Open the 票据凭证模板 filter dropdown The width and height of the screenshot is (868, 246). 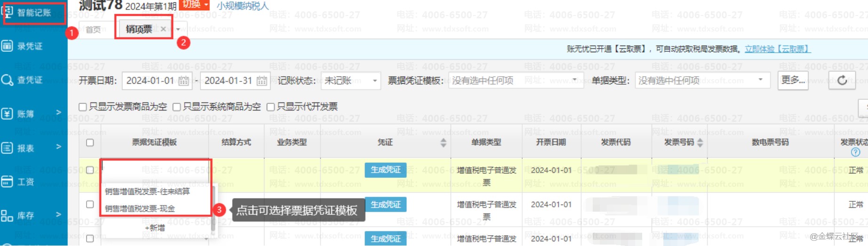tap(516, 80)
